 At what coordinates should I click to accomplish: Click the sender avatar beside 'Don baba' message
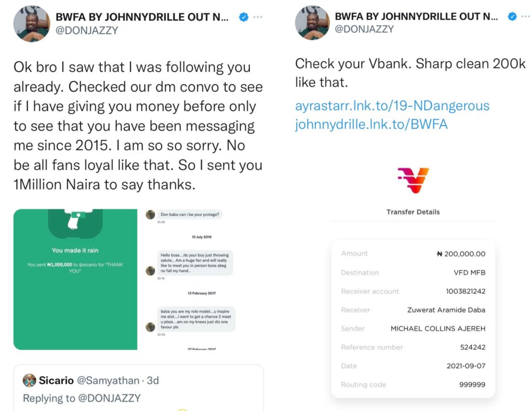tap(151, 215)
